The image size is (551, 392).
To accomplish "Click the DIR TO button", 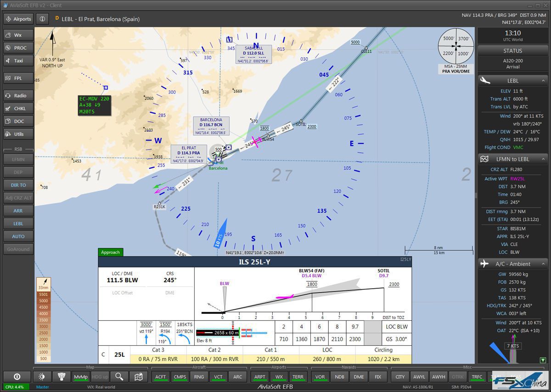I will pyautogui.click(x=18, y=185).
